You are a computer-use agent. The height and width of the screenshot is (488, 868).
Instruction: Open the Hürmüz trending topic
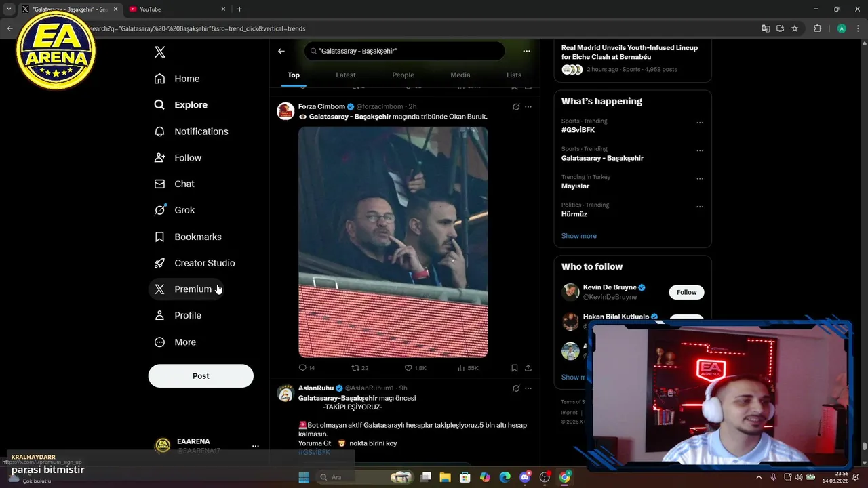tap(574, 214)
